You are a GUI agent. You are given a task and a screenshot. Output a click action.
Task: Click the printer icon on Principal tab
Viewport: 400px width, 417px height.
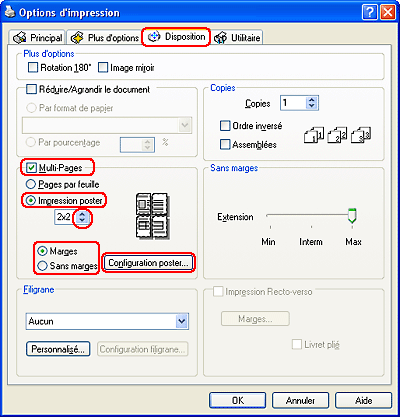[x=19, y=38]
